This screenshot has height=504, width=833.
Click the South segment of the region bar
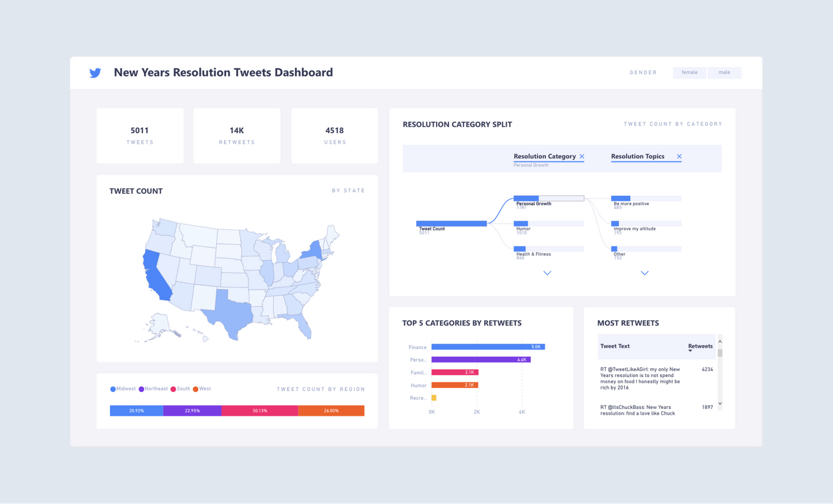click(260, 410)
